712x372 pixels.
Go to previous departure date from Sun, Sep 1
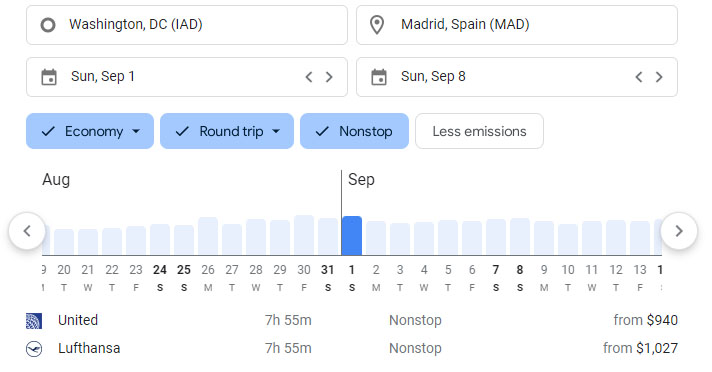pyautogui.click(x=309, y=77)
